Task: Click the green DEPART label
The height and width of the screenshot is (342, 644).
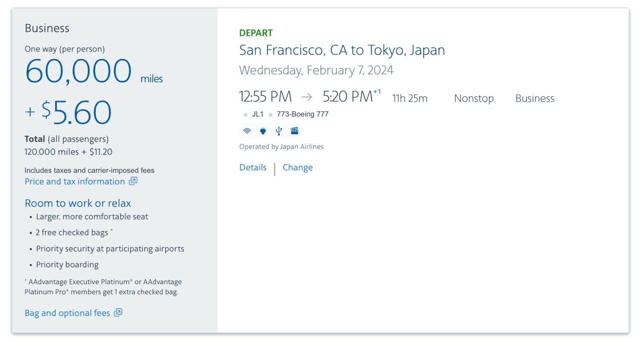Action: click(256, 33)
